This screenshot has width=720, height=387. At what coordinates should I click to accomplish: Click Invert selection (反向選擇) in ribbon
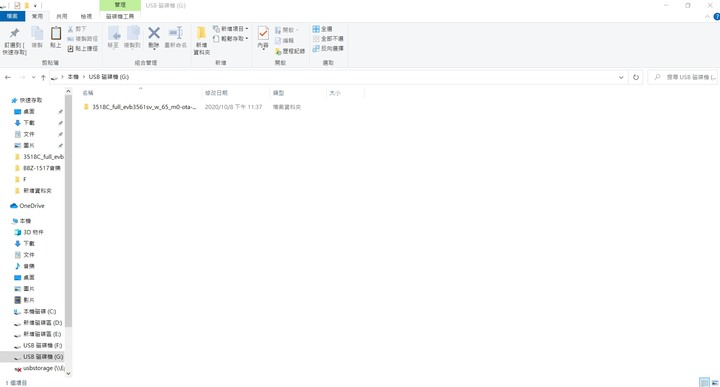(328, 48)
